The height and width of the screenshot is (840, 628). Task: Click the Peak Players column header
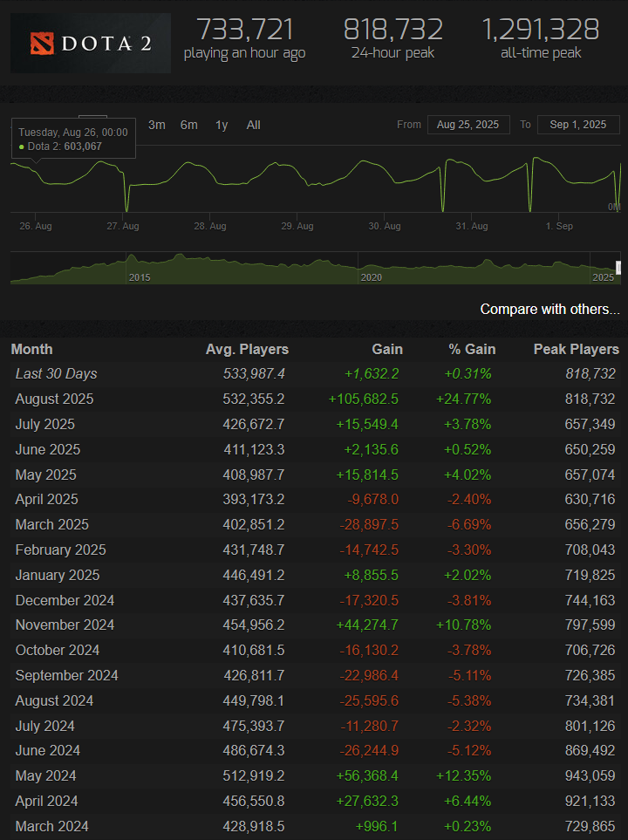(576, 349)
